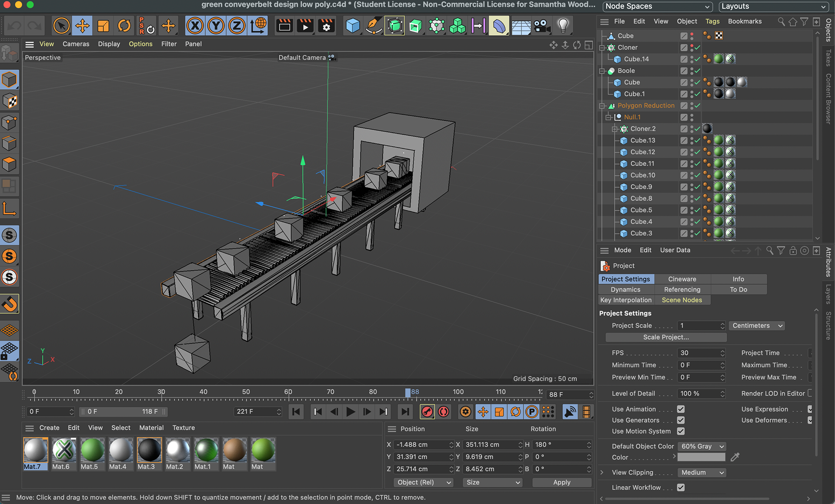
Task: Click the Scale tool icon
Action: (103, 26)
